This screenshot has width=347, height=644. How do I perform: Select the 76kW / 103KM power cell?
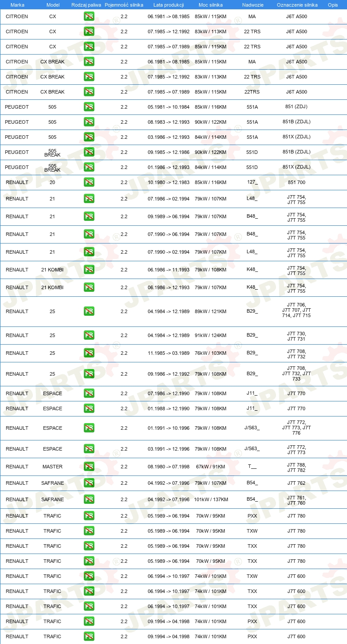pyautogui.click(x=211, y=353)
